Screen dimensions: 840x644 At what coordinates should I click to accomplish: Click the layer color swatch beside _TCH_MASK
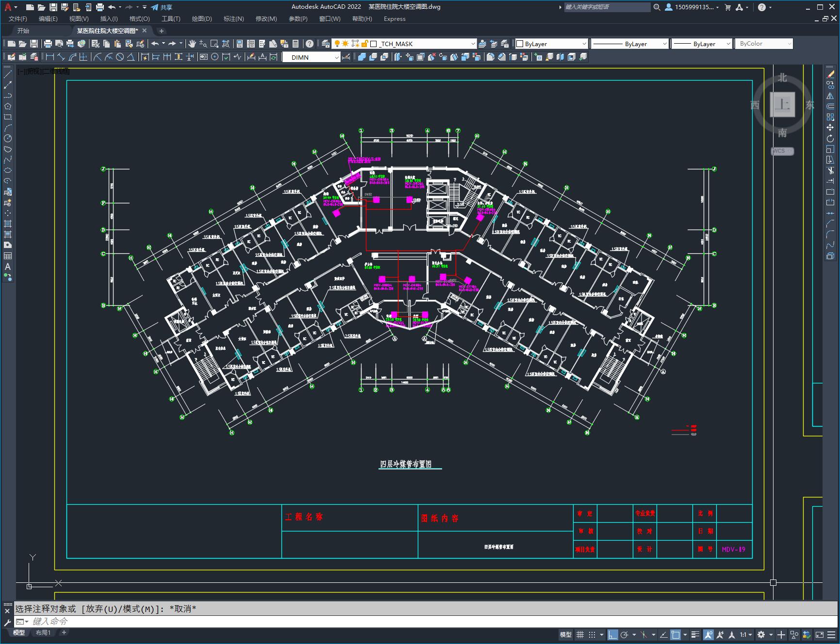coord(374,44)
